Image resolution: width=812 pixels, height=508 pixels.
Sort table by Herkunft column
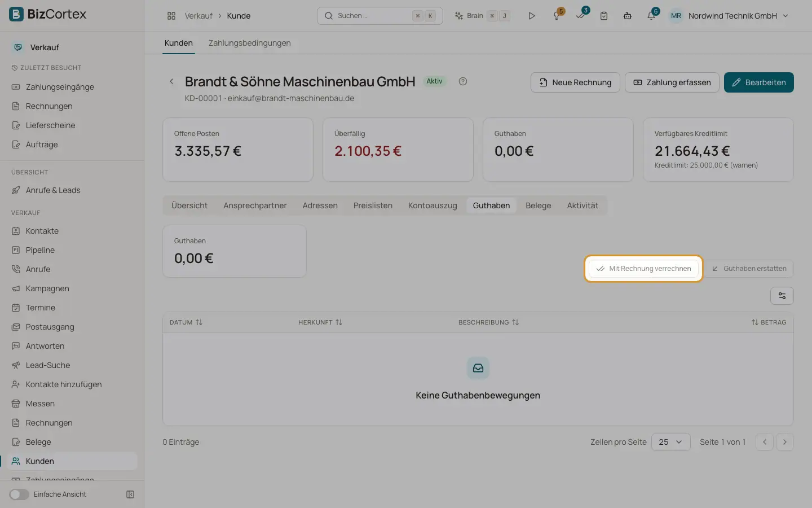tap(320, 322)
